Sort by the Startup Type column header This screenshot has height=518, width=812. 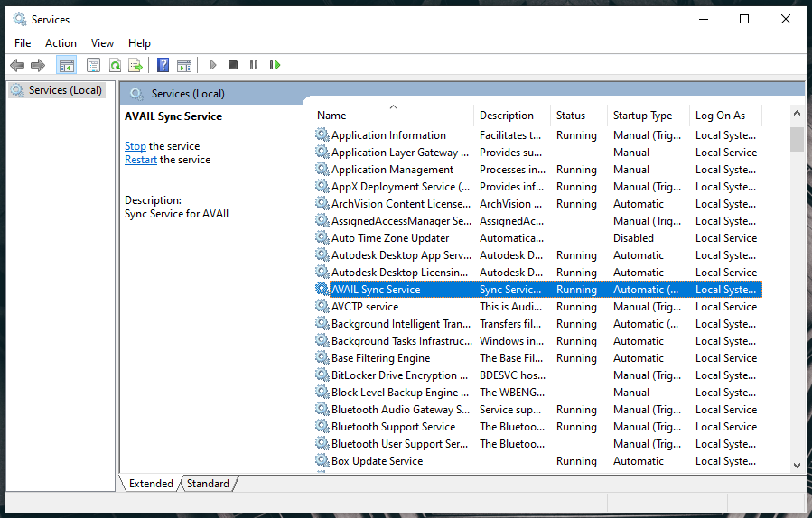[648, 116]
